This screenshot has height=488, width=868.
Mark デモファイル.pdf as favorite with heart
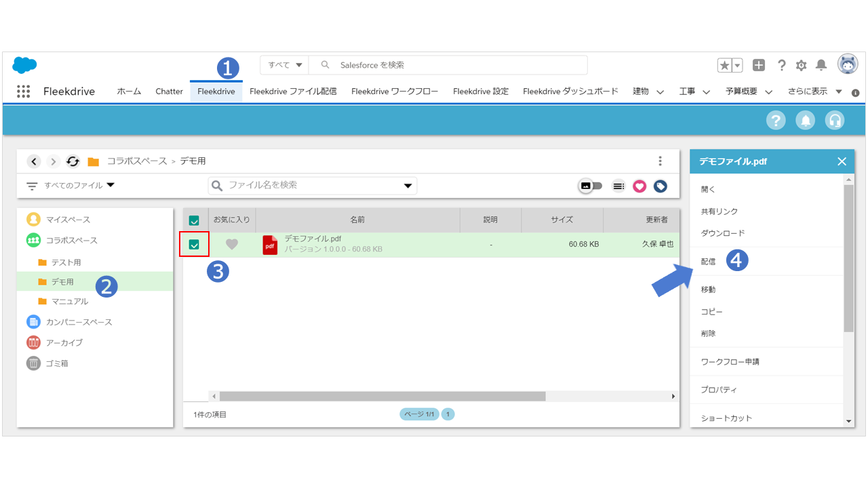tap(232, 245)
